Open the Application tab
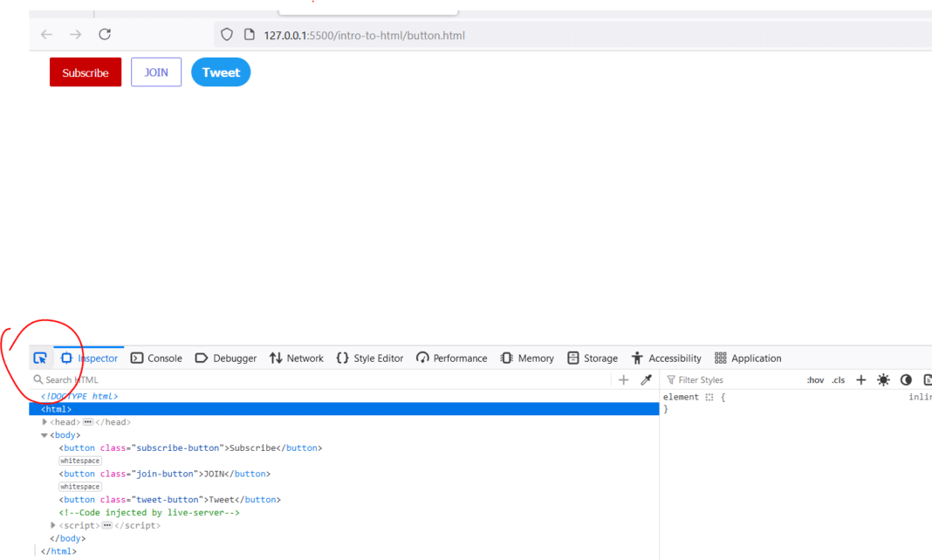Screen dimensions: 932x560 [x=748, y=359]
